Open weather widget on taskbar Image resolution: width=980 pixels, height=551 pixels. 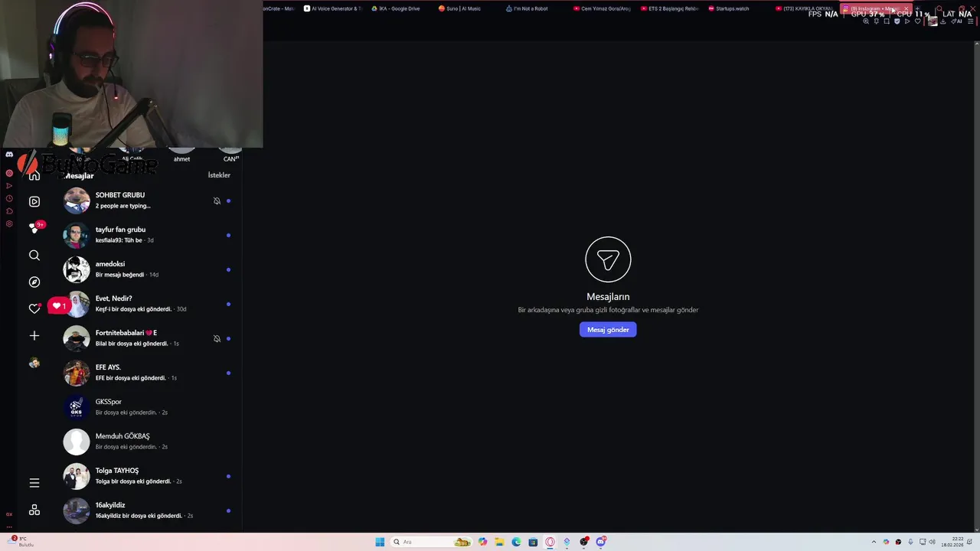tap(21, 542)
